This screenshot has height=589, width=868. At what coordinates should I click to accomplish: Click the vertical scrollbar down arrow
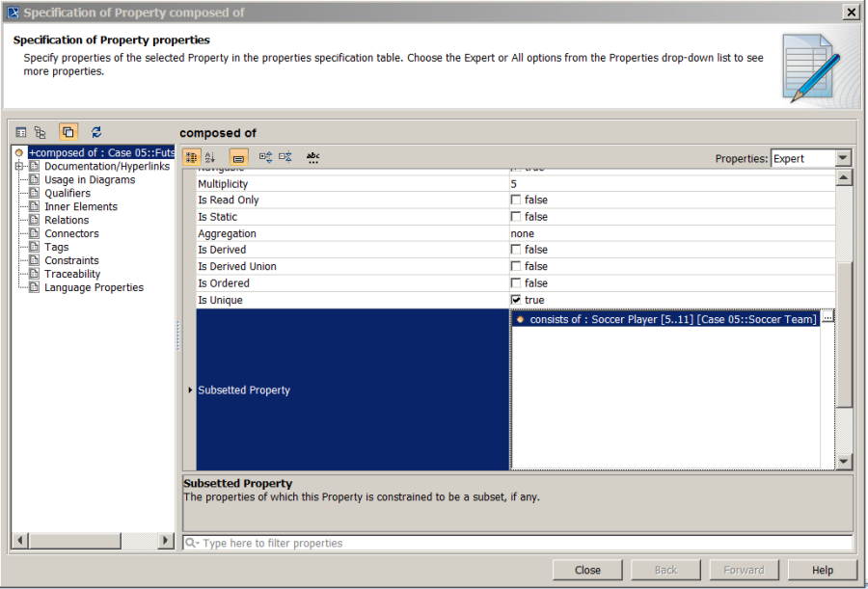tap(845, 462)
